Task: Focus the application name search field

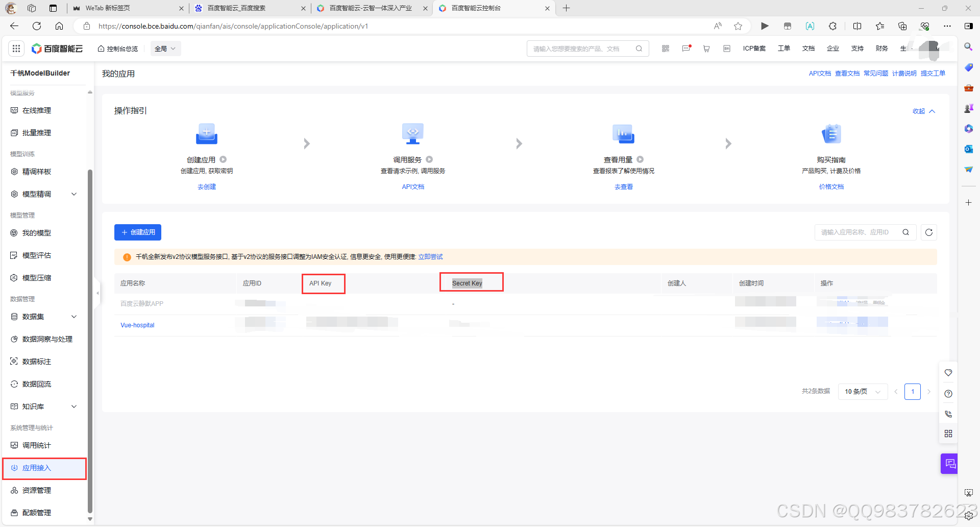Action: [865, 232]
